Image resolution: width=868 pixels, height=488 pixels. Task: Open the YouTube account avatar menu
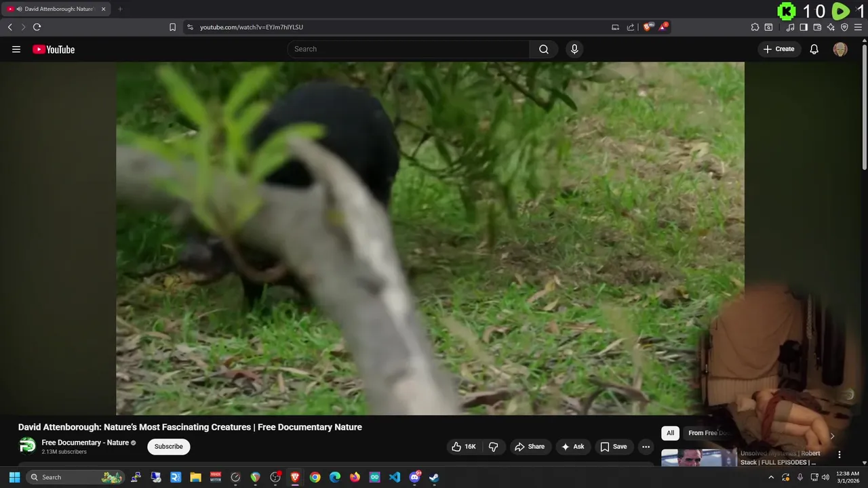click(x=840, y=49)
